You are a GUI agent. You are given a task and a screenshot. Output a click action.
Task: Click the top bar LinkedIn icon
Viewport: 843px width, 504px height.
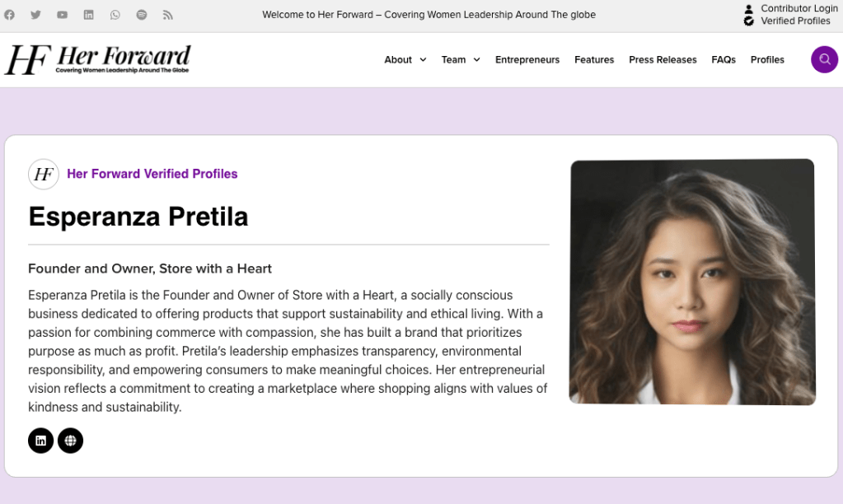[x=89, y=15]
